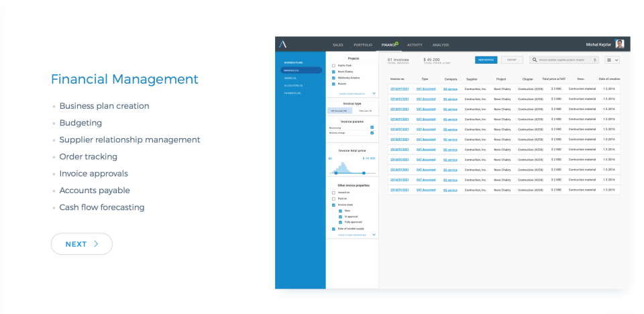Sort by the Type column header
The width and height of the screenshot is (644, 314).
[425, 79]
